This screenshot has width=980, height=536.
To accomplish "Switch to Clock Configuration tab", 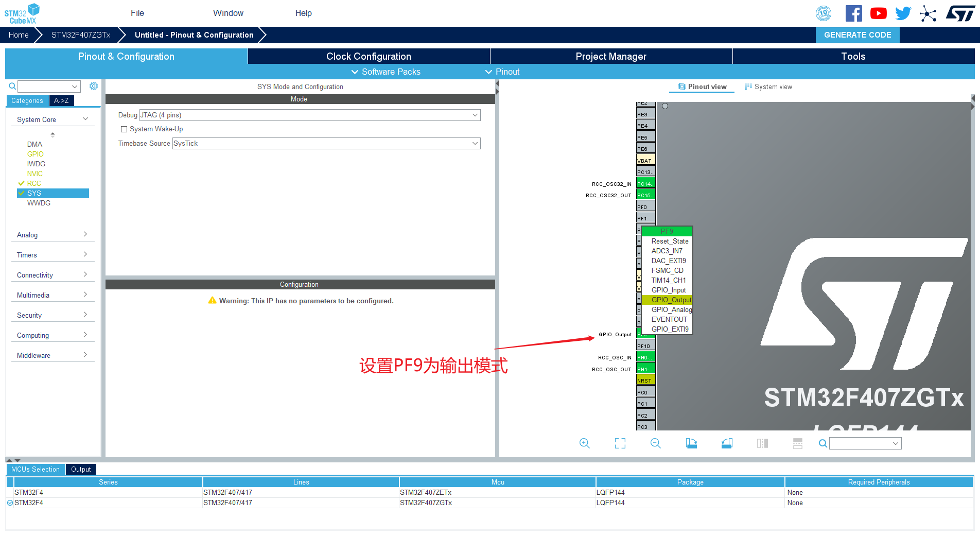I will pyautogui.click(x=369, y=56).
